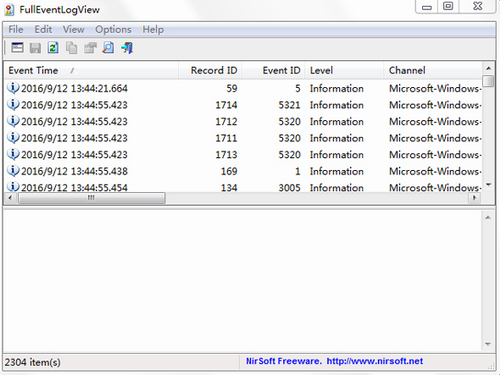Click the event list vertical scrollbar thumb
Viewport: 500px width, 375px height.
click(488, 81)
